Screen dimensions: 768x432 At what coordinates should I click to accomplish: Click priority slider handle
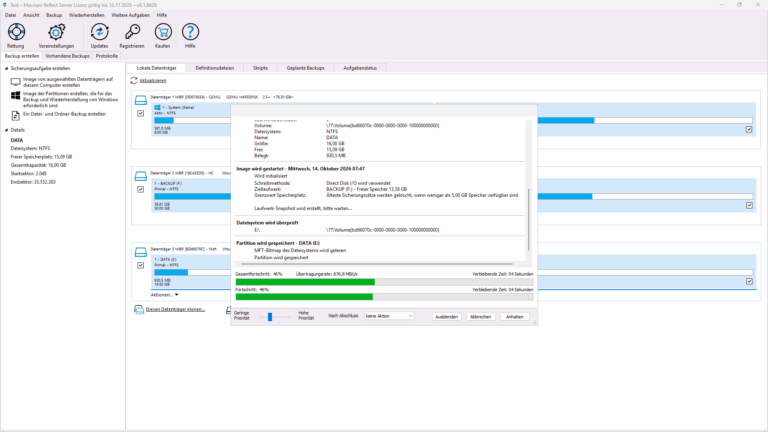coord(270,317)
